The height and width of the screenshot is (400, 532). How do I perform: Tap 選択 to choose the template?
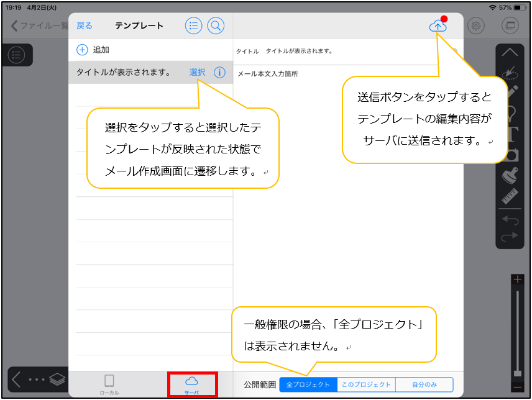(x=197, y=73)
